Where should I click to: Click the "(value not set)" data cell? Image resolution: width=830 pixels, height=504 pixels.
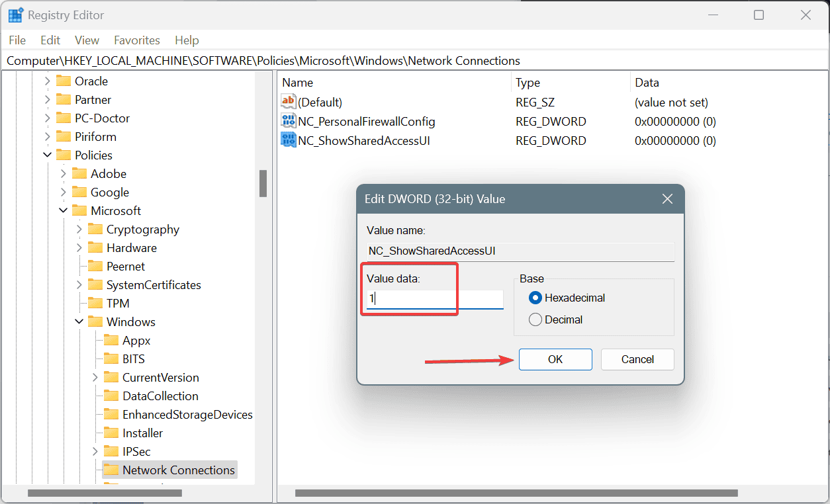(x=671, y=103)
